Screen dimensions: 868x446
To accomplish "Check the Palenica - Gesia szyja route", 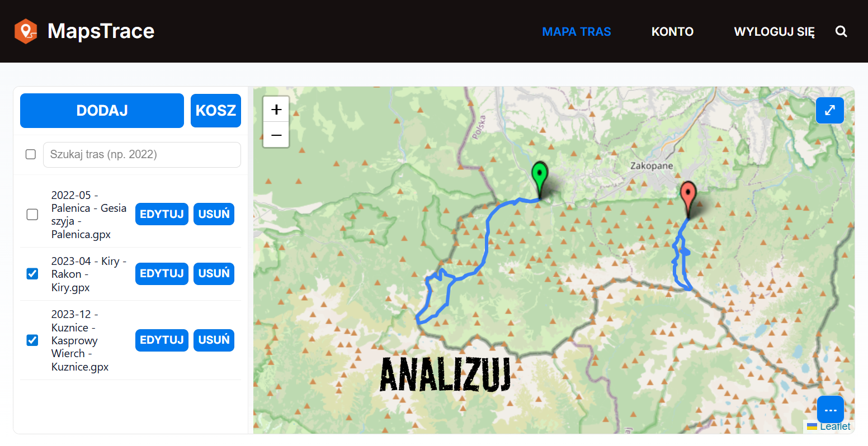I will tap(32, 215).
